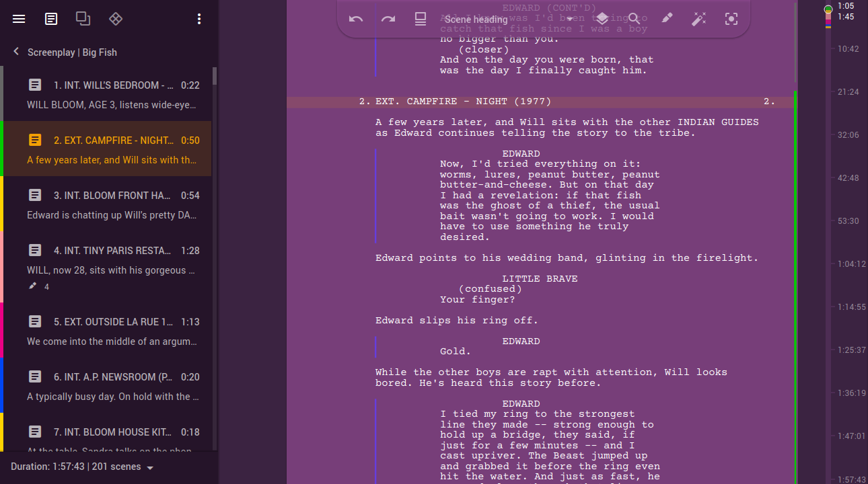Click the '(confused)' parenthetical
This screenshot has height=484, width=868.
point(491,289)
